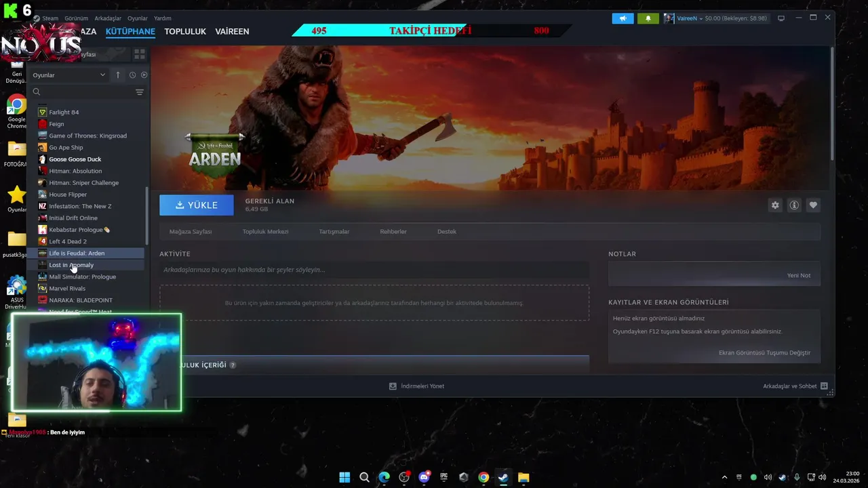This screenshot has width=868, height=488.
Task: Open Steam notifications bell
Action: [x=648, y=18]
